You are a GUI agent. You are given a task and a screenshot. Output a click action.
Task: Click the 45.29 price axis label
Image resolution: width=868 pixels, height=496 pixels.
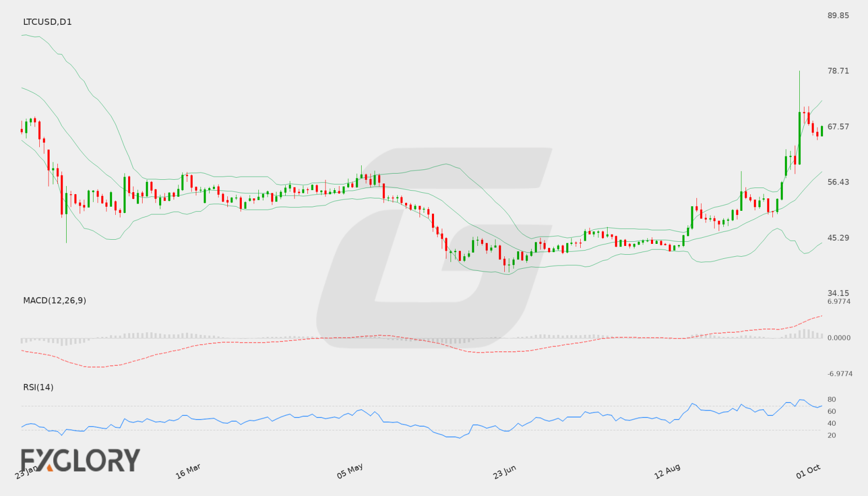[838, 238]
